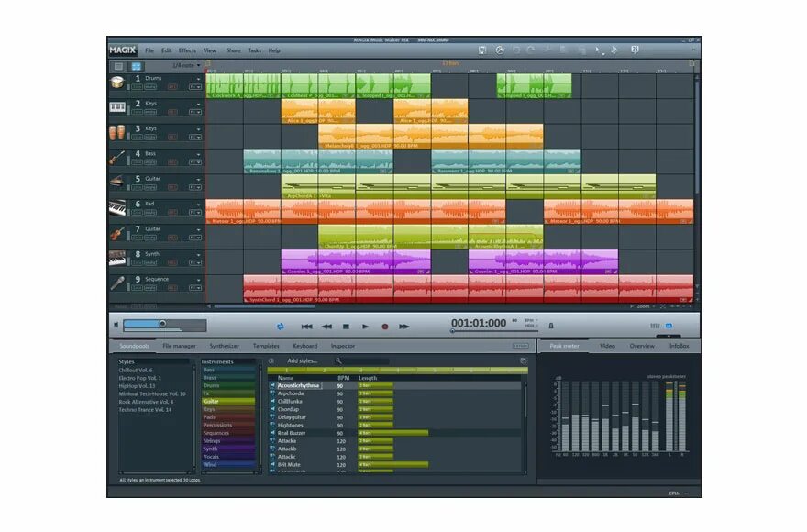Click the microphone icon of the Sequence track
The image size is (807, 532).
click(117, 283)
